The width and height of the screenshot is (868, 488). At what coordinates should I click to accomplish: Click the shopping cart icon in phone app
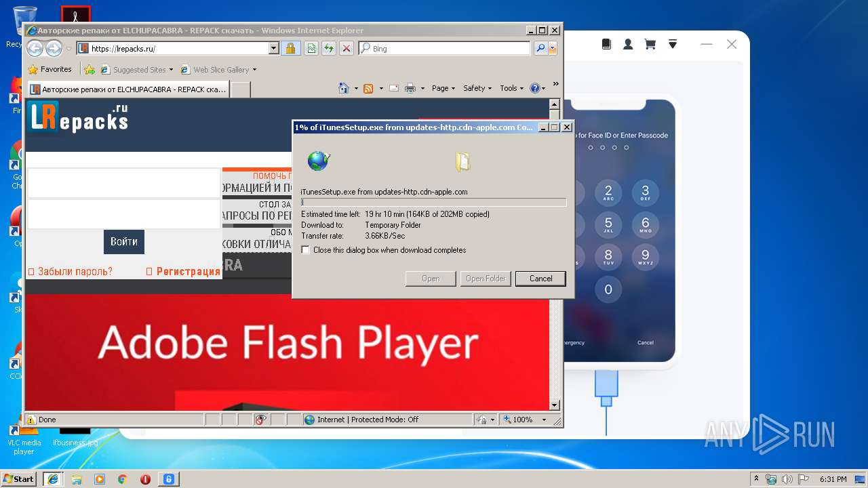[x=650, y=44]
